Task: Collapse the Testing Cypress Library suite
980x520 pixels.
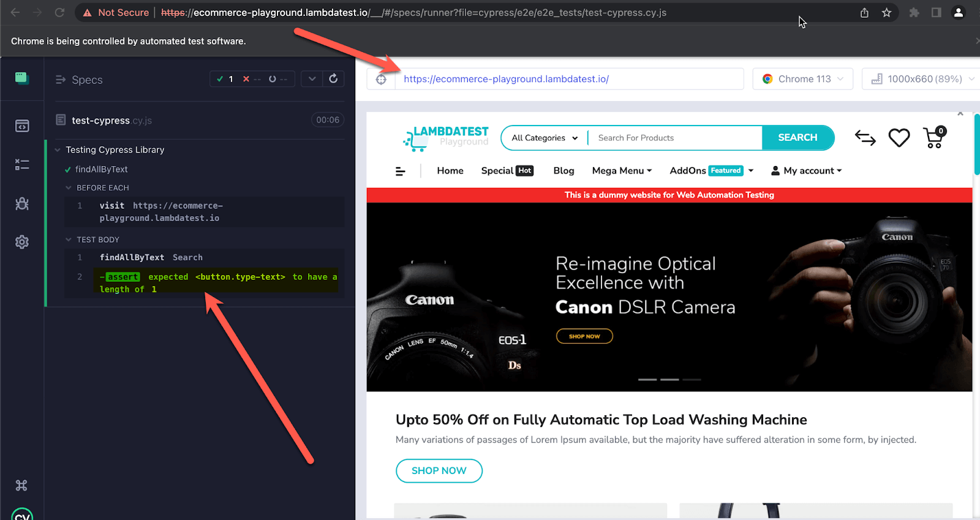Action: pos(58,150)
